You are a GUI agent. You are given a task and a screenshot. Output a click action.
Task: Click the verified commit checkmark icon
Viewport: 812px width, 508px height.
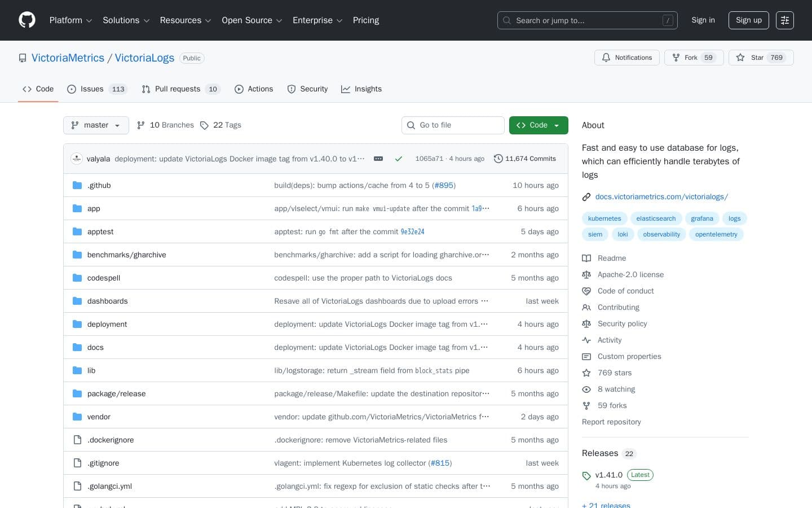399,159
